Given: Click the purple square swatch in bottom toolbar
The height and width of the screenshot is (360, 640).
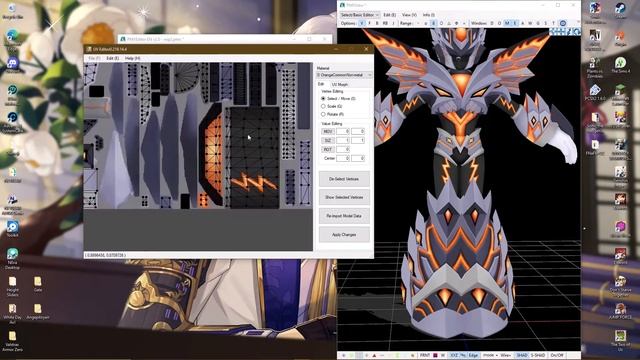Looking at the screenshot, I should (435, 356).
